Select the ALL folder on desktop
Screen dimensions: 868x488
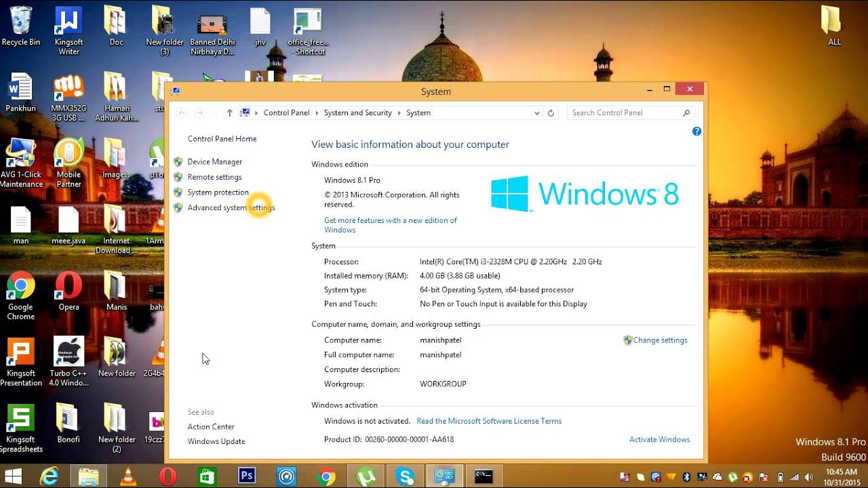point(834,26)
